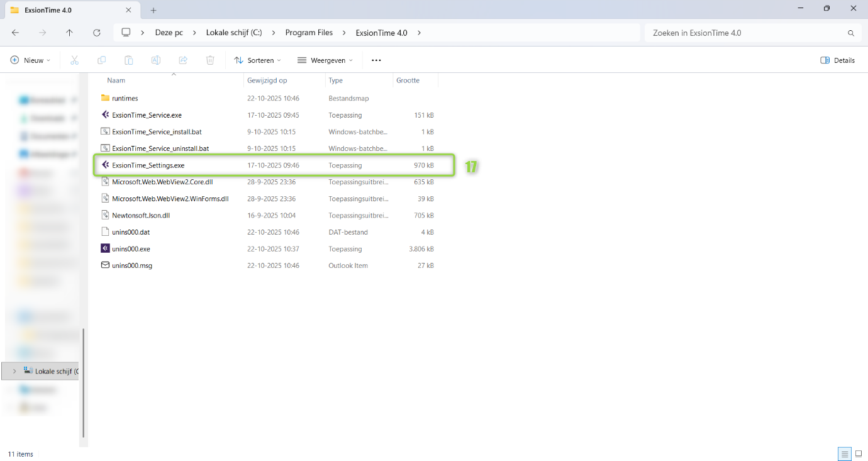The image size is (868, 461).
Task: Select the ExsionTime_Service_uninstall.bat file icon
Action: point(105,148)
